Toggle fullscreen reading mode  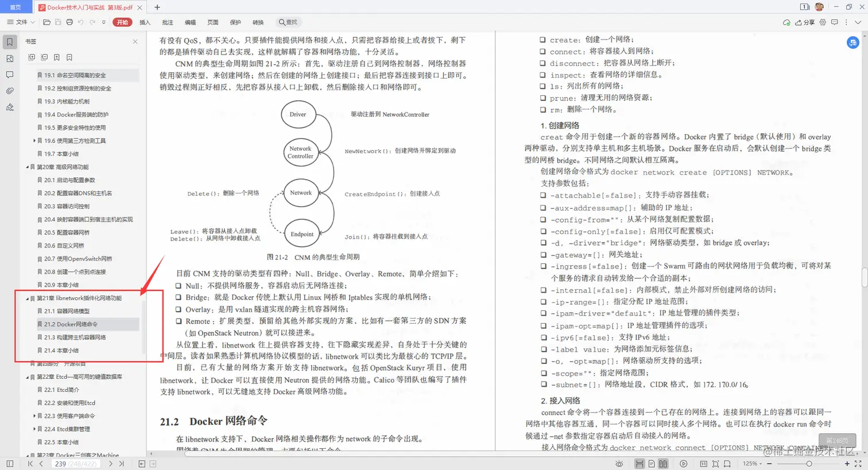858,464
